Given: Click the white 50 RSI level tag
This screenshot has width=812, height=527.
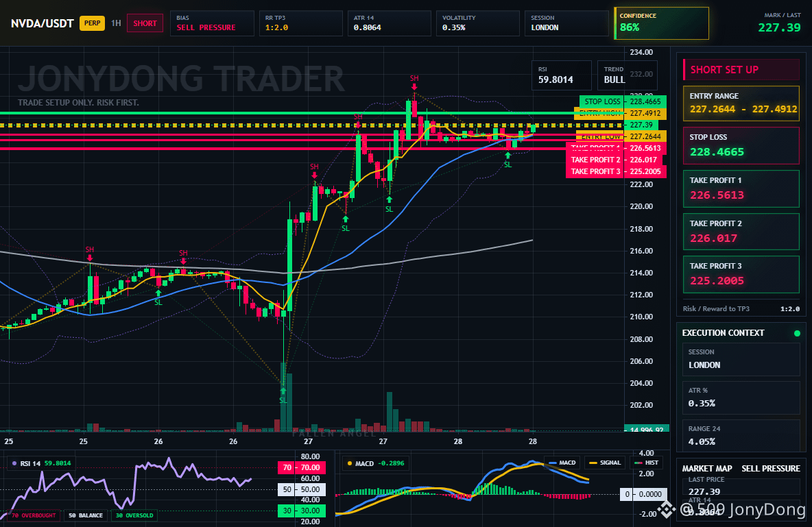Looking at the screenshot, I should (301, 489).
